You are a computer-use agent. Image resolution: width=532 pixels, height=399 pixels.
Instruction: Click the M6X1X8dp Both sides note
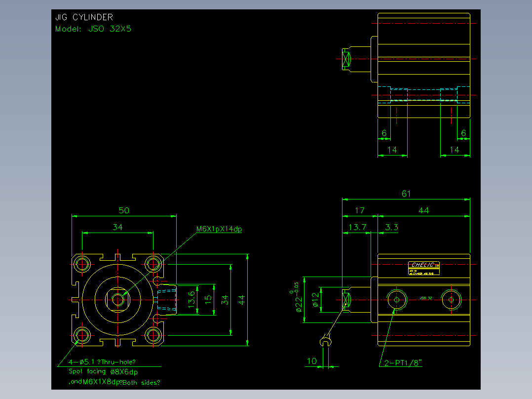(x=114, y=382)
